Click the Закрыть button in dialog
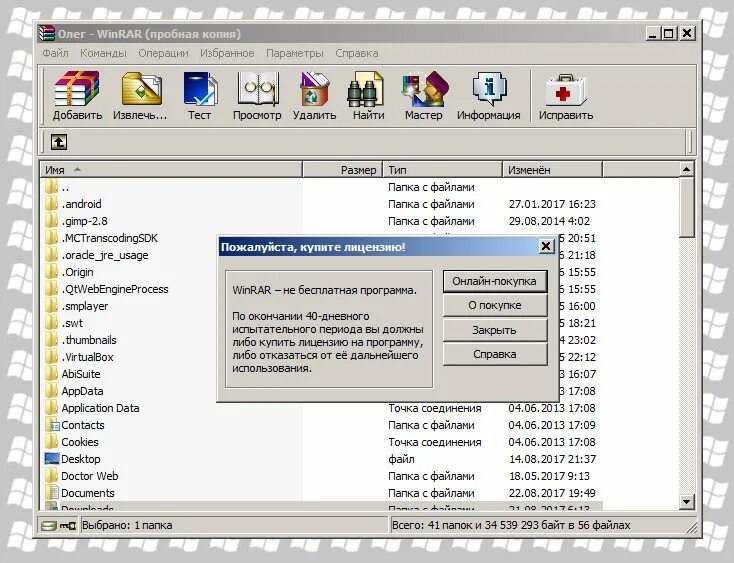Screen dimensions: 734x563 pos(495,330)
